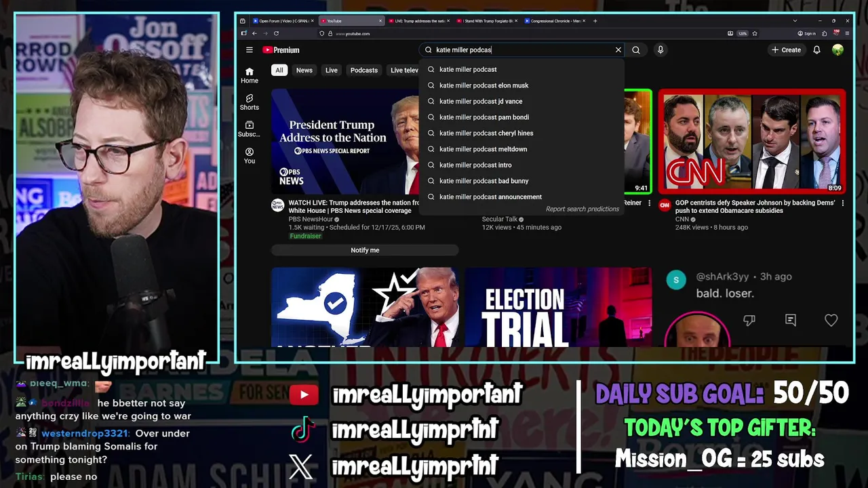
Task: Click the browser Sign in button
Action: click(x=807, y=33)
